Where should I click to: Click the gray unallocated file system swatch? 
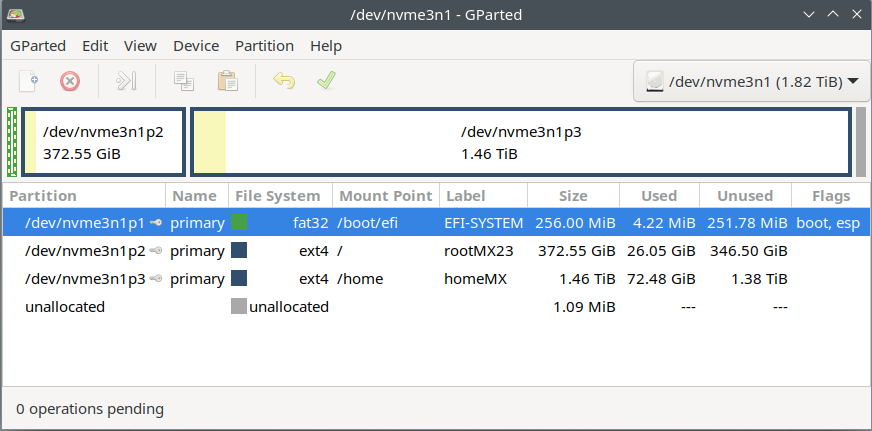(x=239, y=306)
